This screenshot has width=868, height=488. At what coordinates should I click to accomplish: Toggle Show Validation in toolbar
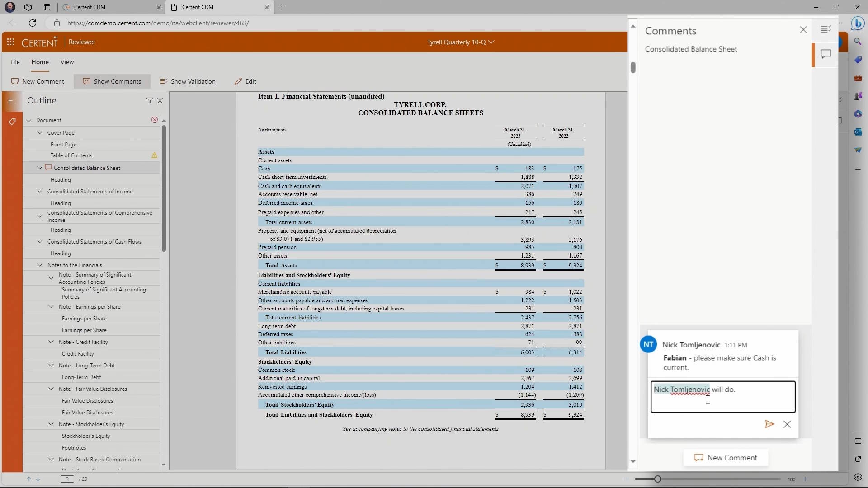click(188, 81)
